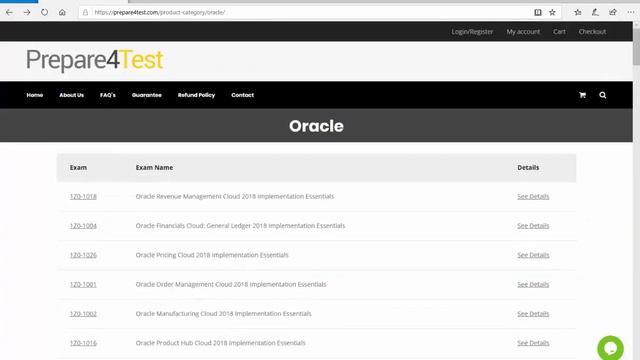640x360 pixels.
Task: Reload the page with refresh icon
Action: [44, 12]
